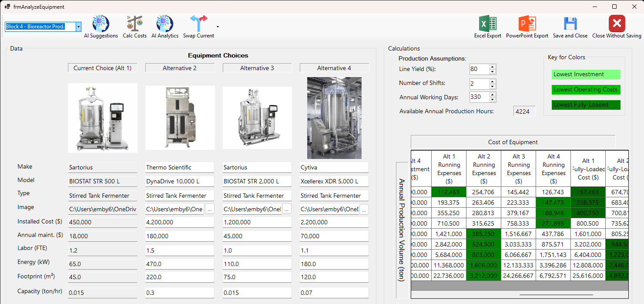This screenshot has width=644, height=304.
Task: Edit Alternative 4 annual maintenance 70,000
Action: click(334, 236)
